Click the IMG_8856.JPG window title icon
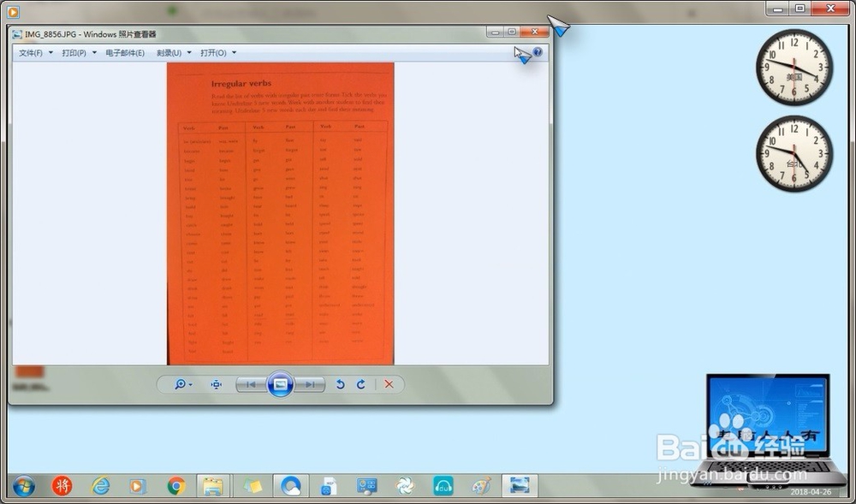 click(x=17, y=34)
